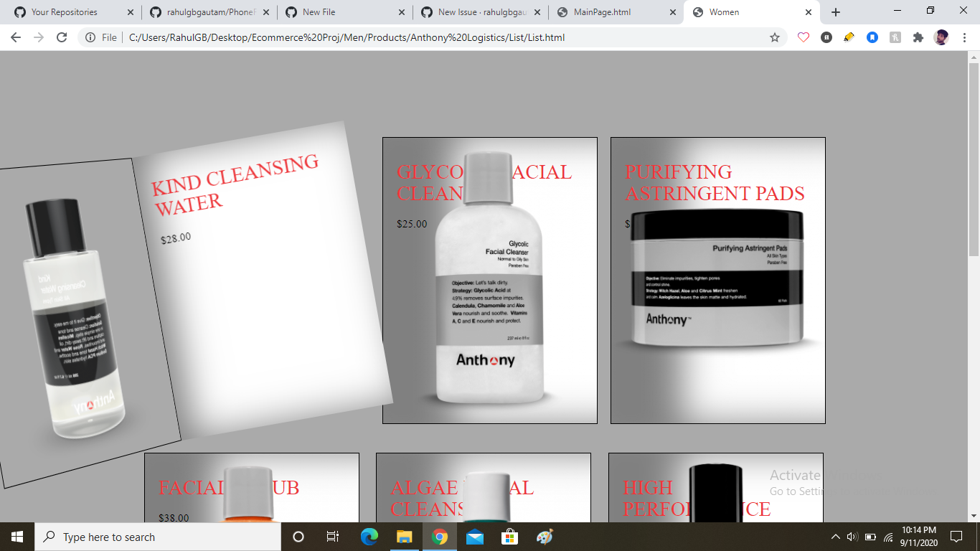Open the Windows Start menu
The image size is (980, 551).
[x=17, y=537]
